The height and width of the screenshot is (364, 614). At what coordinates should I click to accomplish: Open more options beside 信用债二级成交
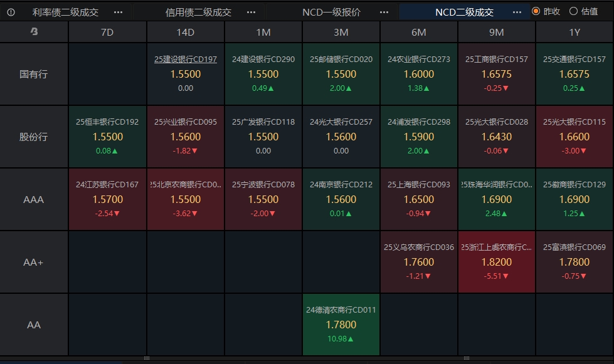pos(251,12)
